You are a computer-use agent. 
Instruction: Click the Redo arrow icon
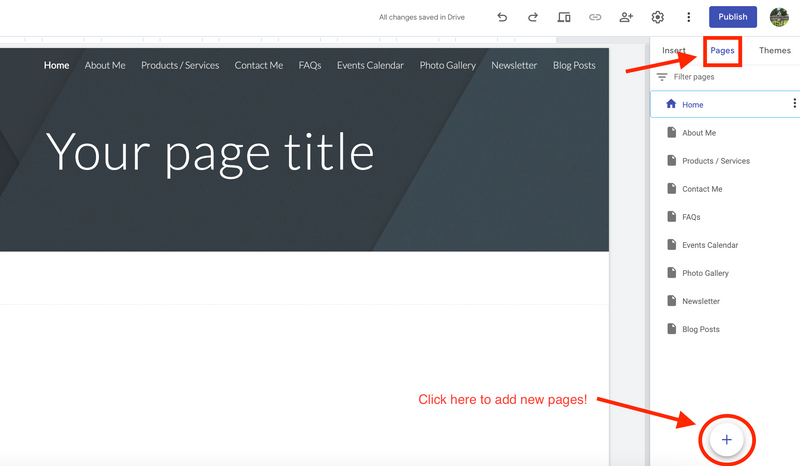tap(533, 17)
